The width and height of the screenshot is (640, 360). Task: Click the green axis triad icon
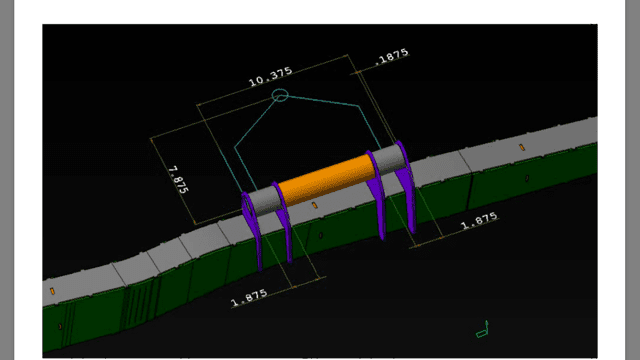[482, 329]
